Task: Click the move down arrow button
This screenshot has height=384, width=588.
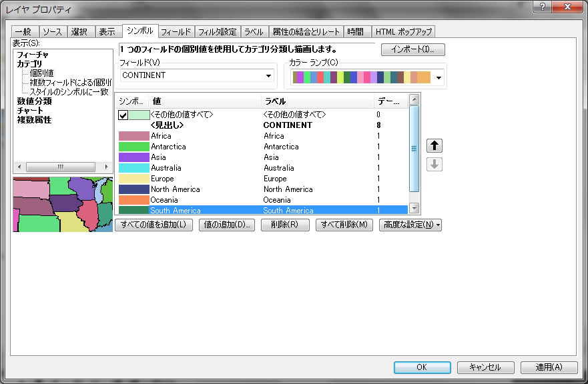Action: coord(434,163)
